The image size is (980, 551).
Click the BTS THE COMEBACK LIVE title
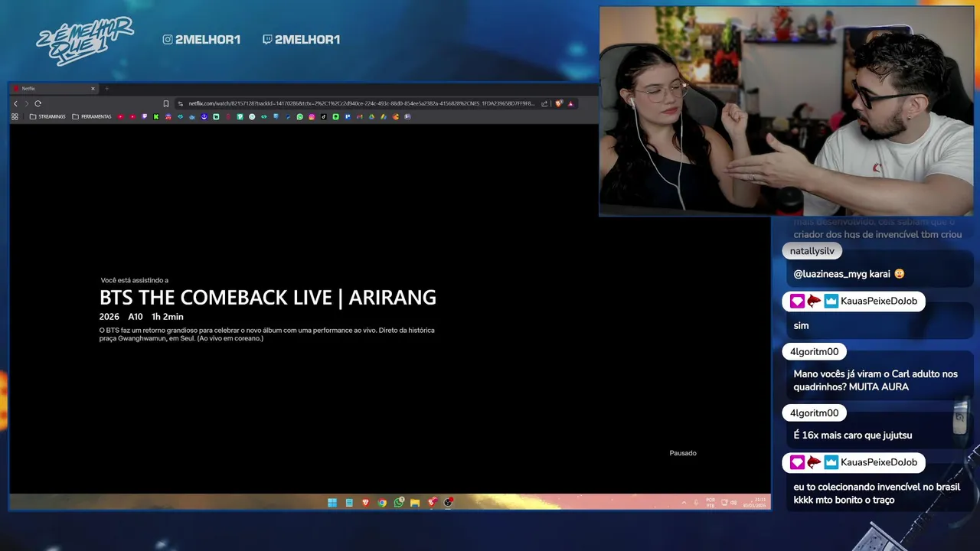pyautogui.click(x=268, y=297)
